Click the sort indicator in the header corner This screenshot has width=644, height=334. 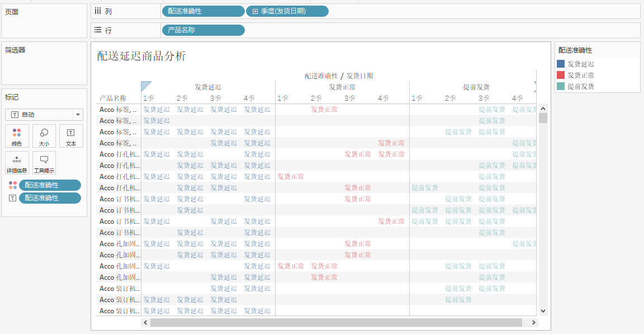(x=146, y=86)
